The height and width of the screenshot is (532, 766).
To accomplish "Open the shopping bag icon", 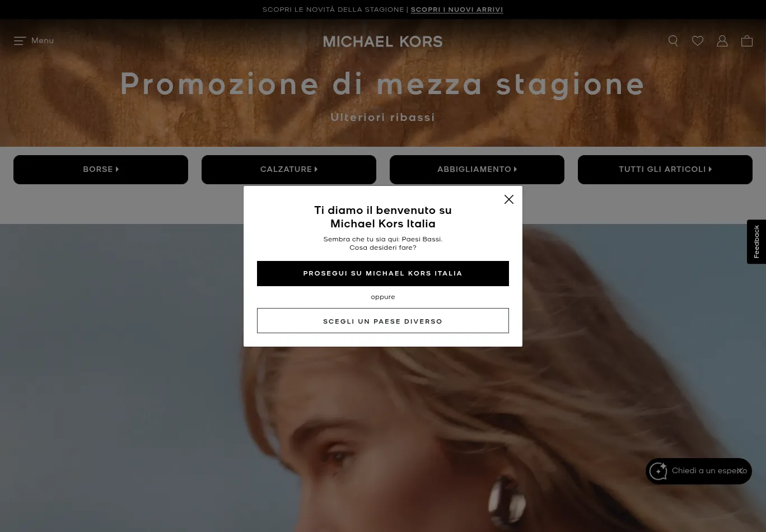I will [747, 41].
